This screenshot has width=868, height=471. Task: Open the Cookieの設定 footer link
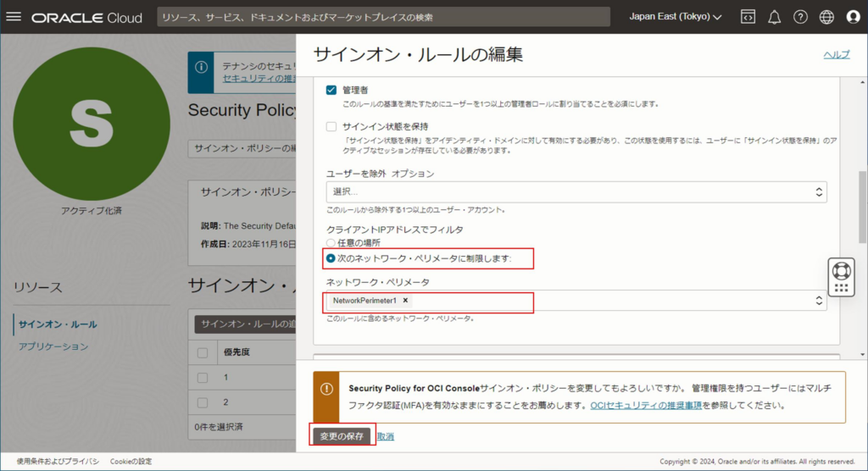click(x=131, y=461)
